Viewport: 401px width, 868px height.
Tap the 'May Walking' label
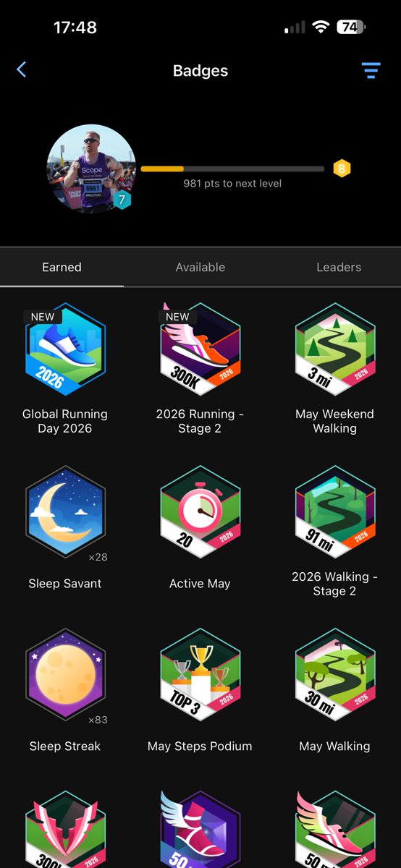[x=334, y=746]
